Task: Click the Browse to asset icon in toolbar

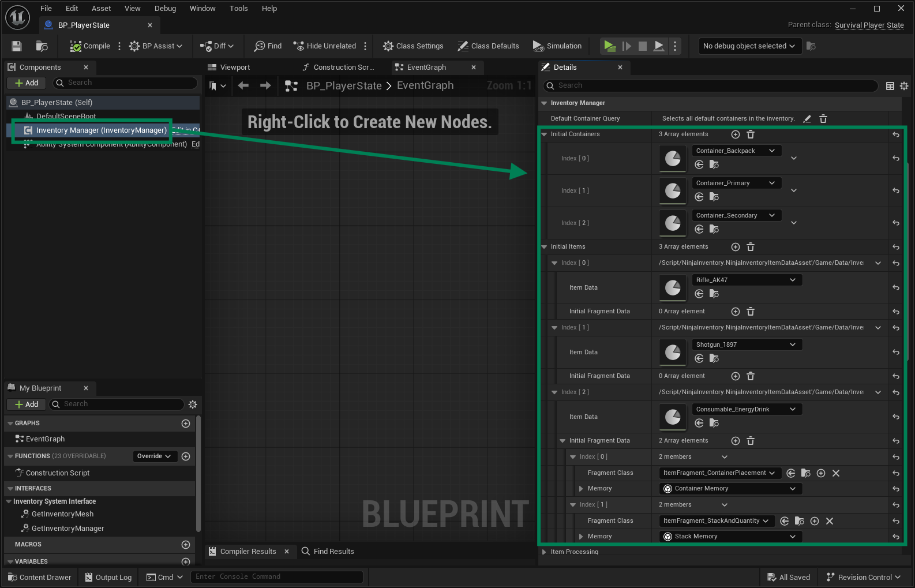Action: (42, 46)
